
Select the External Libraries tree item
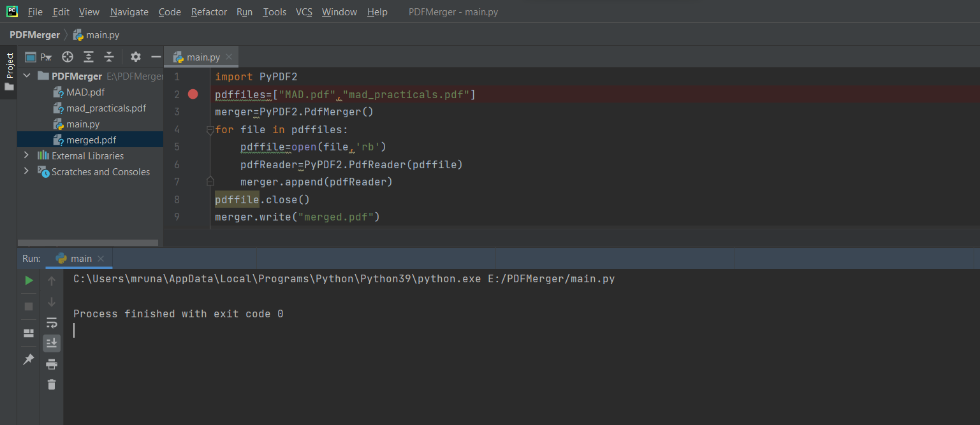(x=87, y=156)
